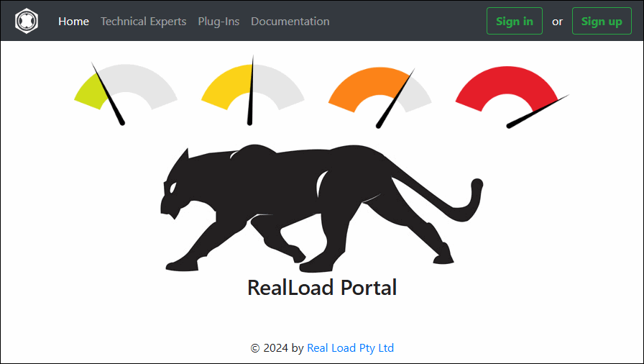Click the RealLoad hexagon logo icon

click(27, 21)
